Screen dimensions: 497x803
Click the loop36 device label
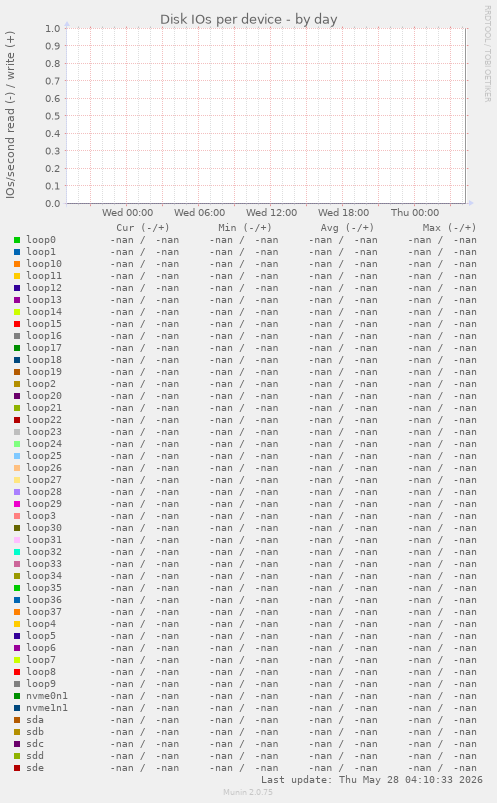[44, 600]
